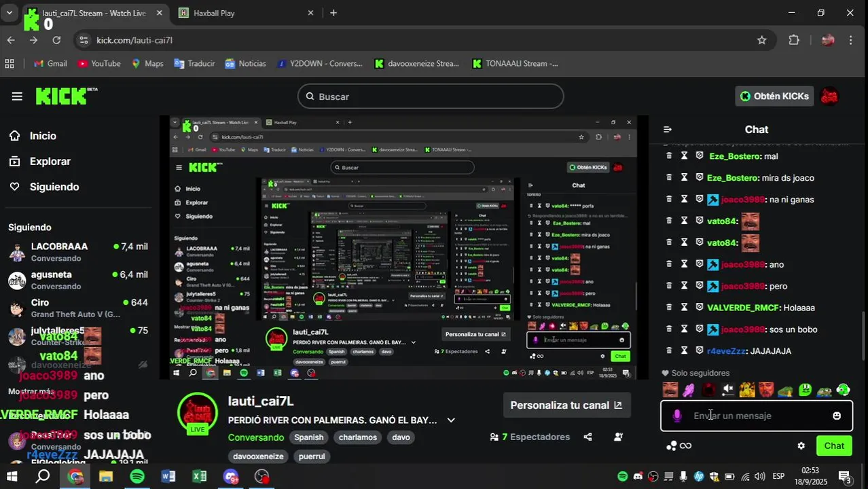Image resolution: width=868 pixels, height=489 pixels.
Task: Click shield icon beside VALVERDE_RMCF Holaaaa message
Action: click(x=700, y=307)
